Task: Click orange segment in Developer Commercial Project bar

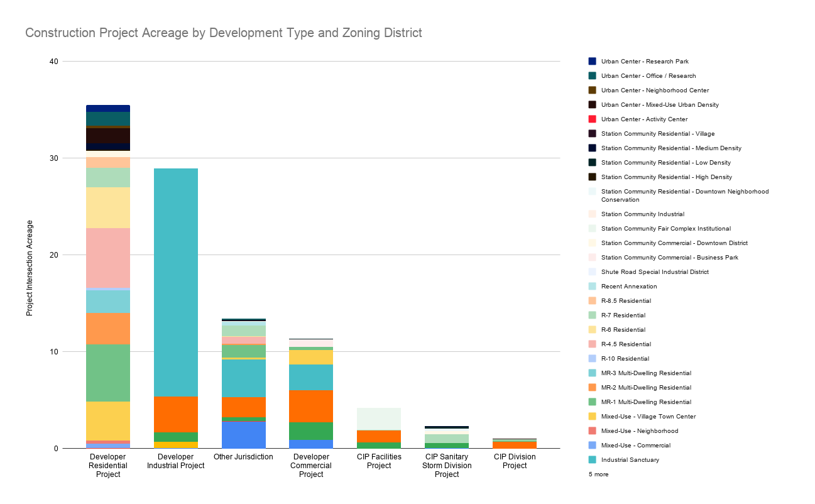Action: 311,407
